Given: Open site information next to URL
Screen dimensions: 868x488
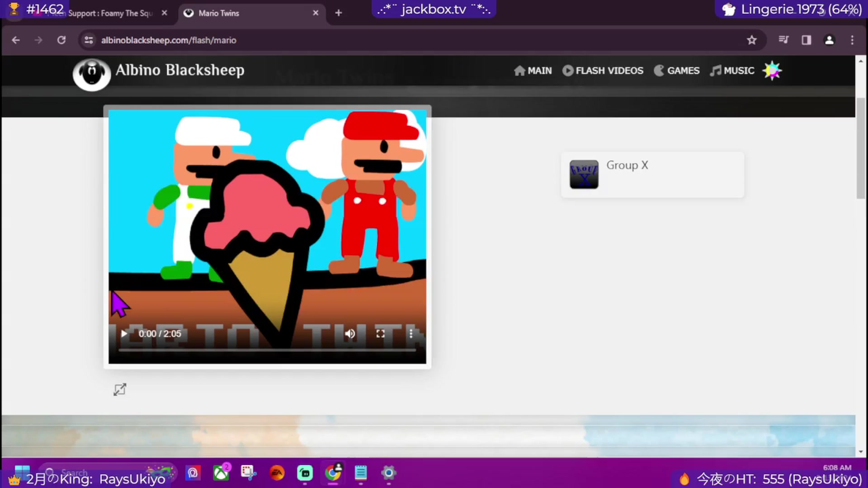Looking at the screenshot, I should tap(89, 40).
